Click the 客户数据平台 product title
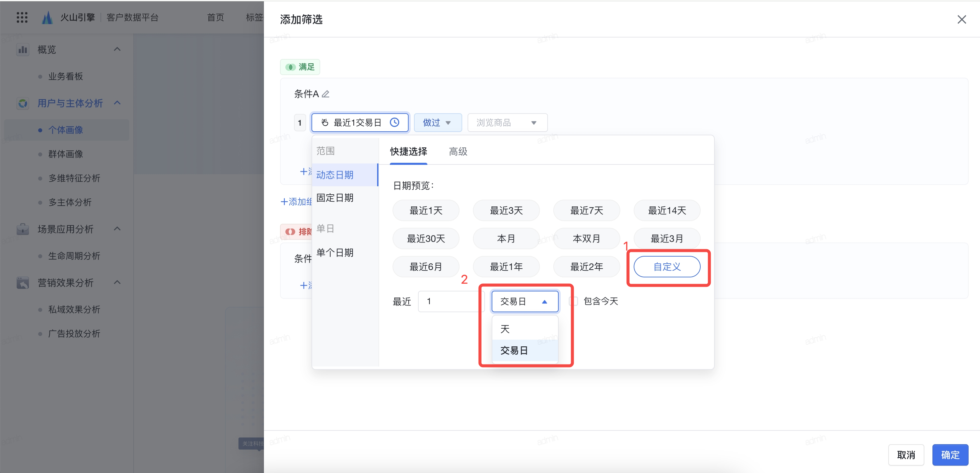 (132, 17)
